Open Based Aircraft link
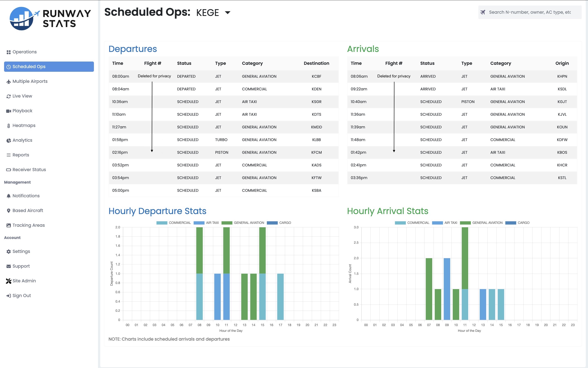The height and width of the screenshot is (368, 588). [x=49, y=211]
